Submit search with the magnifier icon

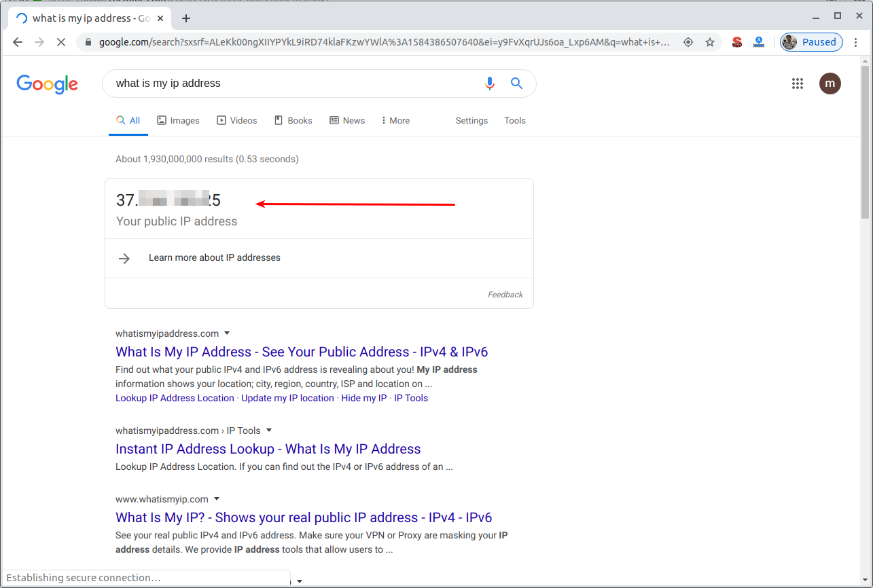click(517, 84)
